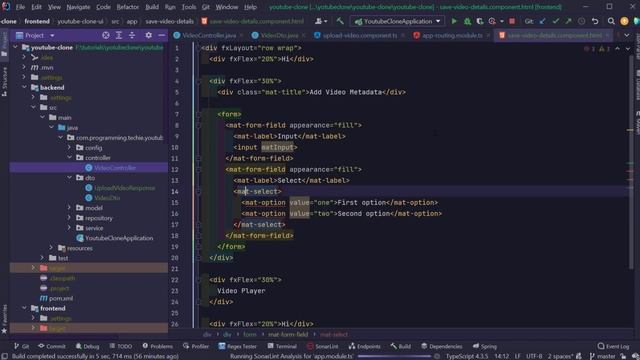This screenshot has width=640, height=360.
Task: Toggle fold marker on line 7 form tag
Action: tap(198, 114)
